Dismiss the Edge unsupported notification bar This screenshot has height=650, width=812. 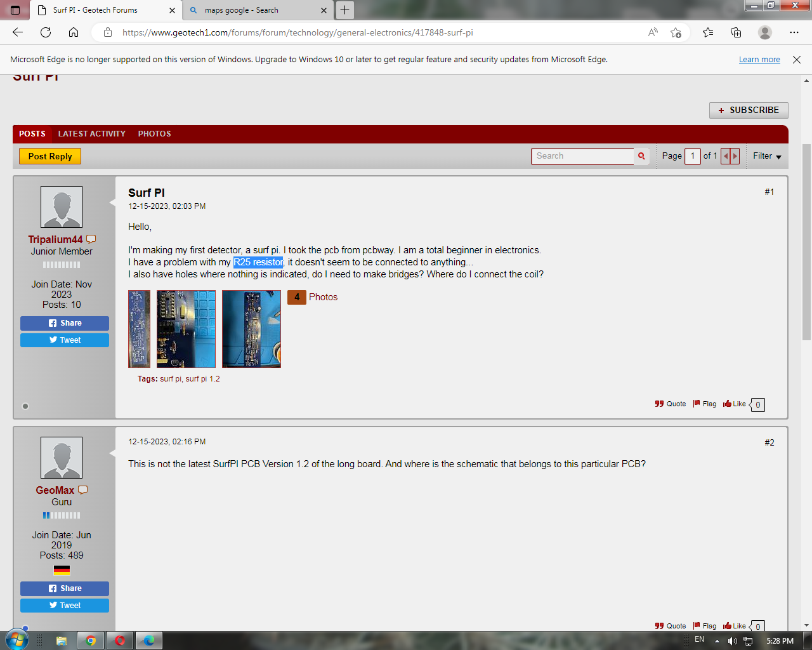pos(797,59)
